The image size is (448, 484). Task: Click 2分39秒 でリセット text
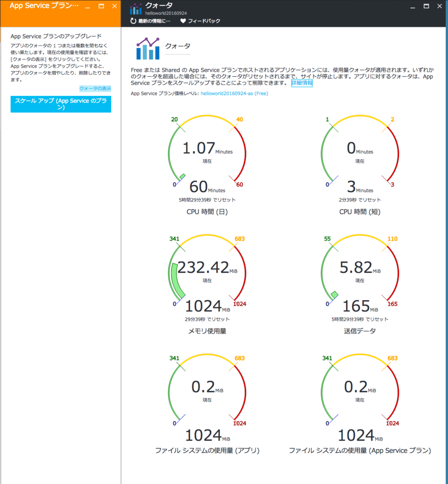[360, 200]
